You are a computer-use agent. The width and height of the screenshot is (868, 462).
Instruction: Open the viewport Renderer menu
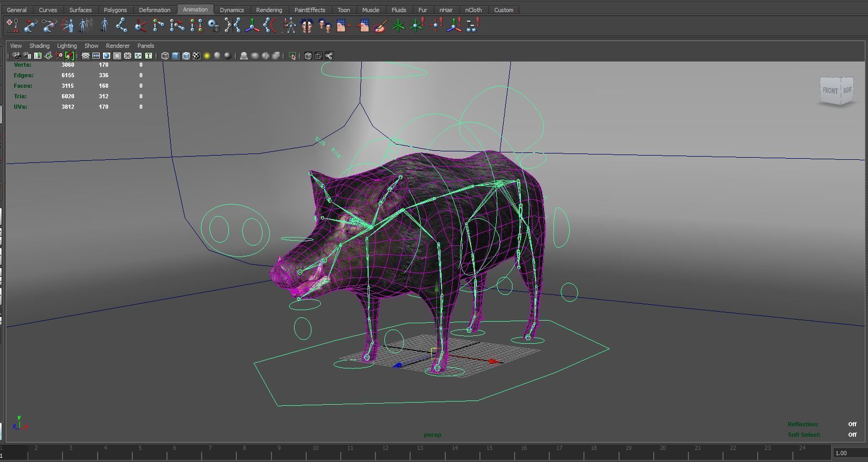(x=118, y=46)
